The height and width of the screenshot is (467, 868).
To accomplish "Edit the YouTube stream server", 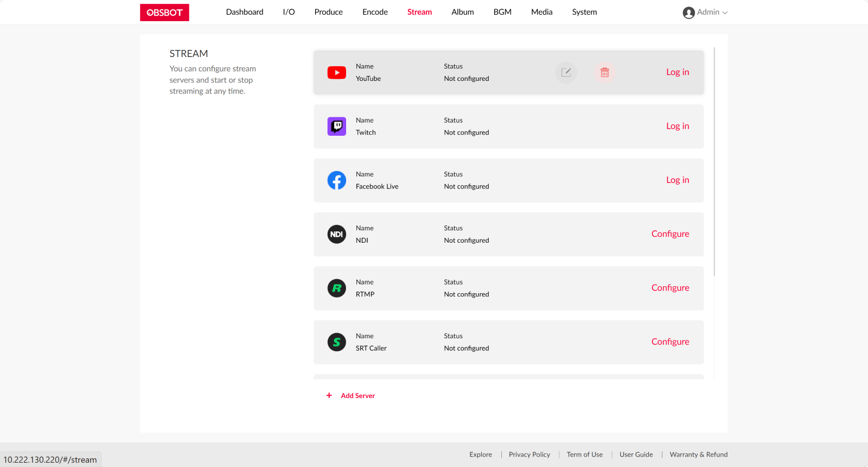I will (x=566, y=72).
